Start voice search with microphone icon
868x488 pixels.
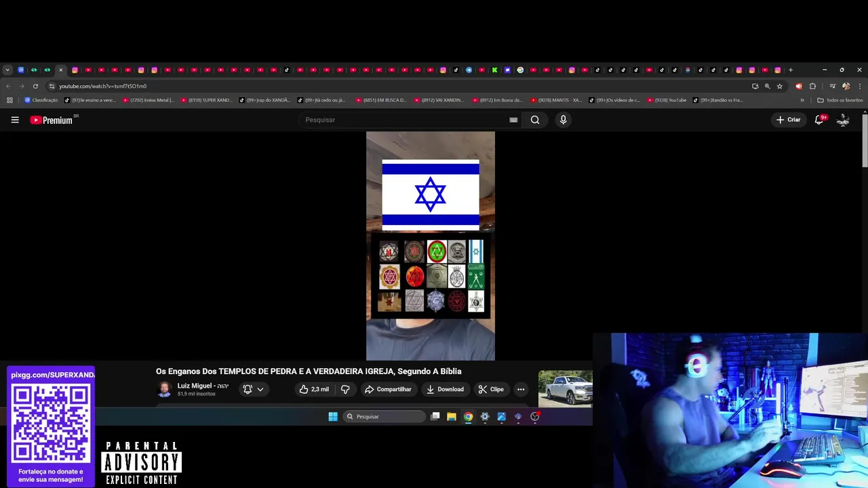(563, 120)
